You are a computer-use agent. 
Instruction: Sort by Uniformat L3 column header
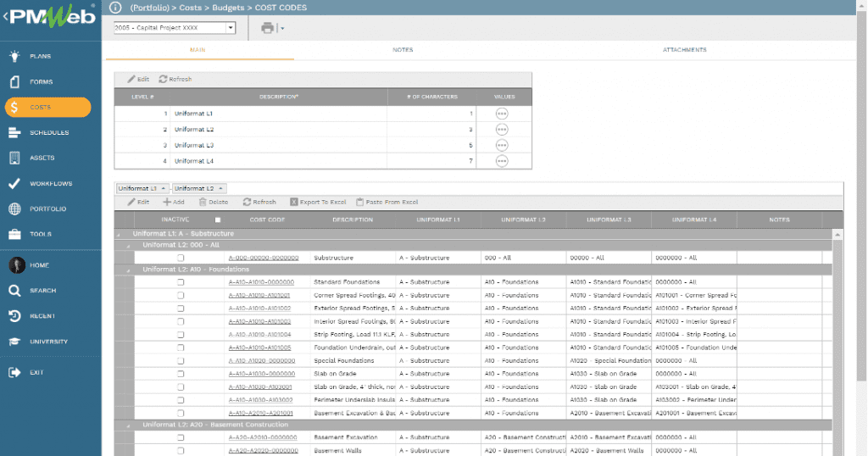pos(609,220)
